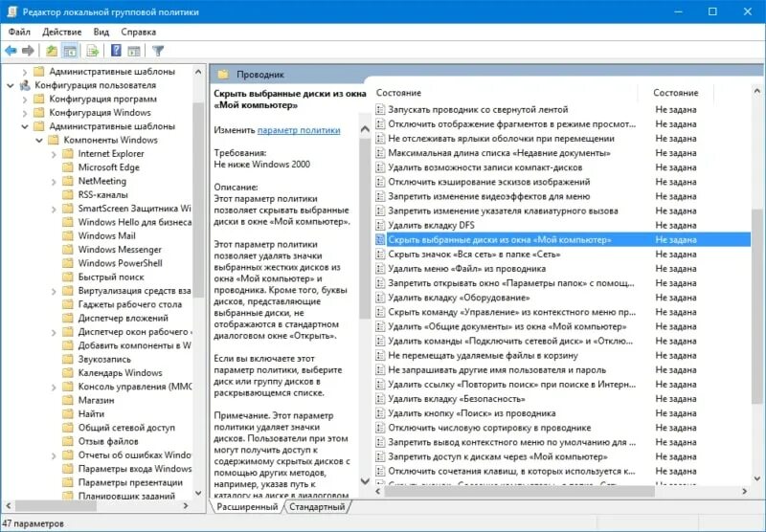Open the Help toolbar icon
This screenshot has width=766, height=532.
coord(116,51)
